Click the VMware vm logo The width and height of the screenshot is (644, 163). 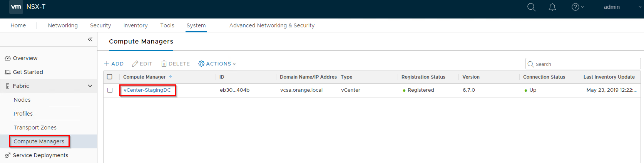click(x=16, y=7)
